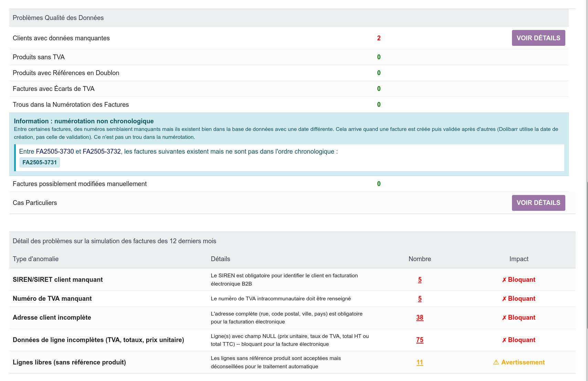Screen dimensions: 588x381
Task: Open the count link 38 for Adresse client incomplète
Action: [420, 318]
